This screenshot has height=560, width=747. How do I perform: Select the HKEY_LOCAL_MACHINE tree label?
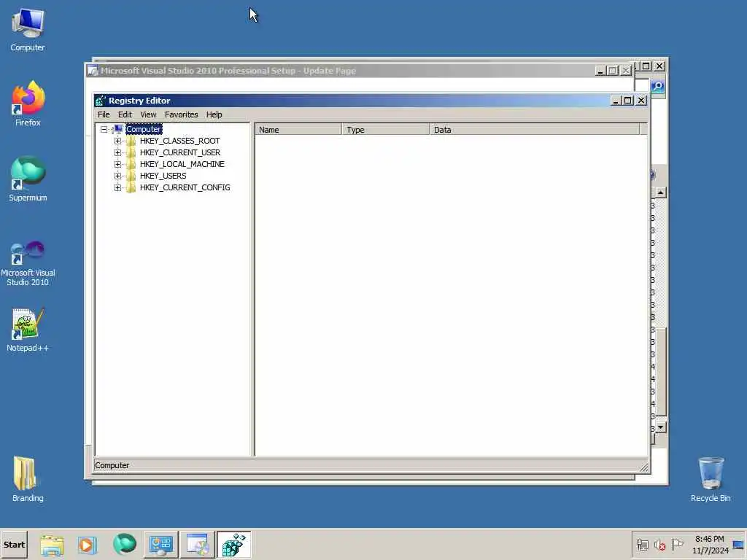pos(182,164)
